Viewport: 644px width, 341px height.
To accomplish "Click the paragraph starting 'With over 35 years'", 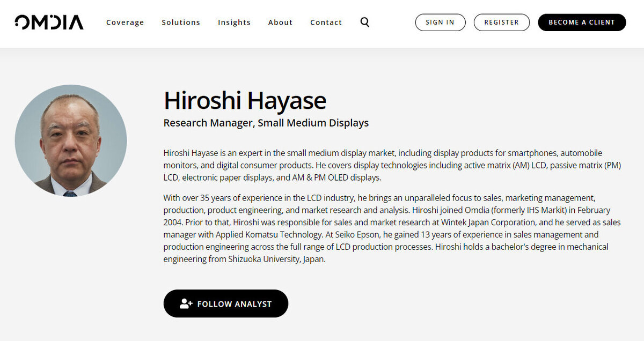I will [x=392, y=228].
